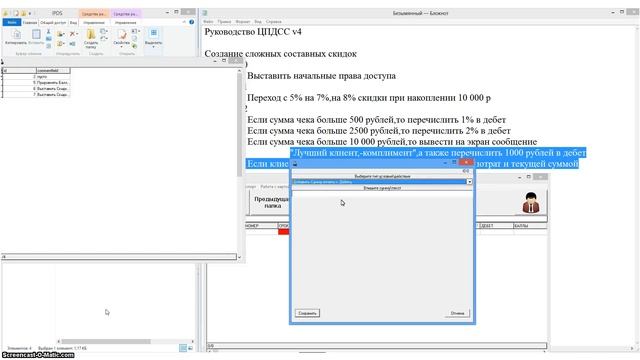Click the line about 2500 рублей in Notepad
Image resolution: width=640 pixels, height=360 pixels.
click(x=379, y=131)
